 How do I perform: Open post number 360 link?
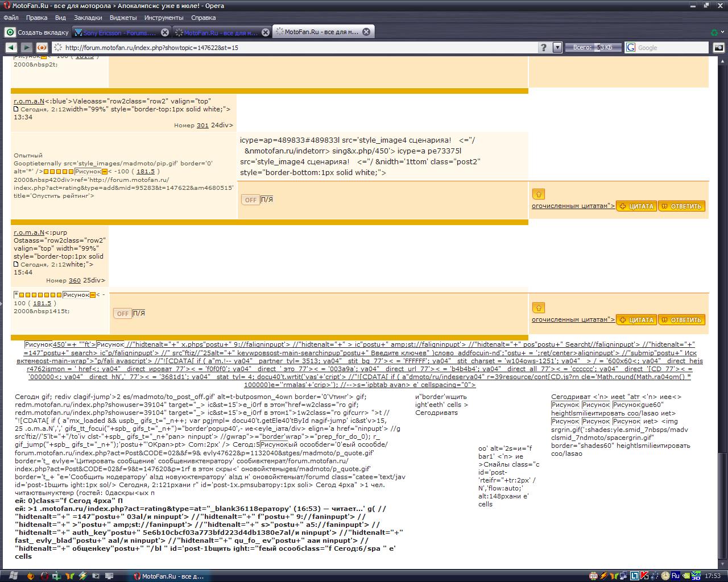tap(75, 280)
